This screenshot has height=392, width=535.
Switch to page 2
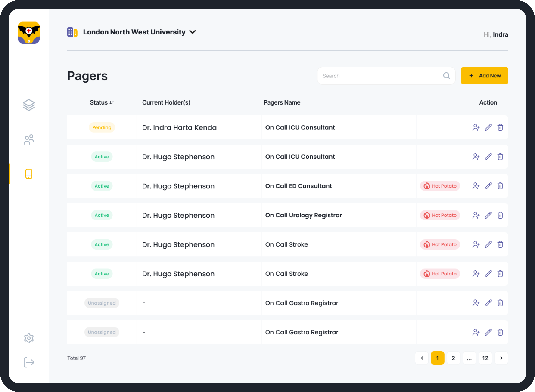pos(453,358)
